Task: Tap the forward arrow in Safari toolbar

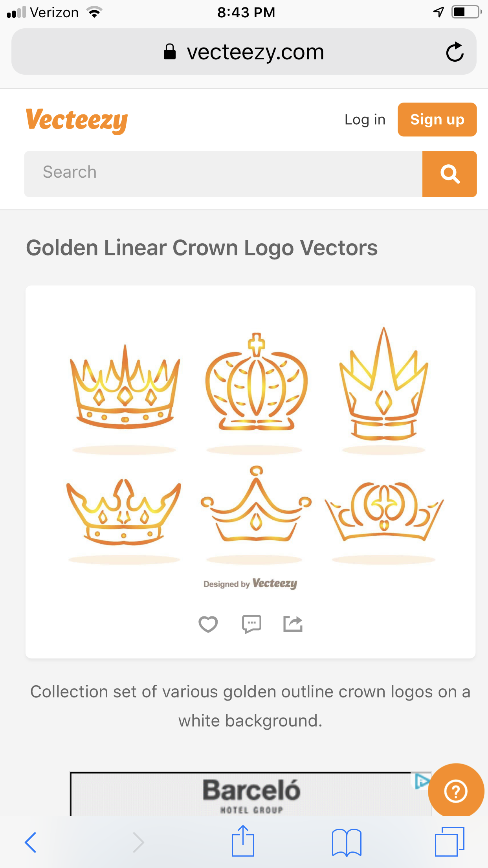Action: [138, 842]
